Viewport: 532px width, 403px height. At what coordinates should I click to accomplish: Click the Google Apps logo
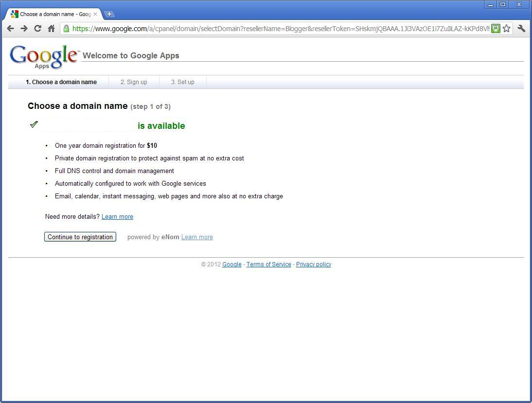pos(44,57)
